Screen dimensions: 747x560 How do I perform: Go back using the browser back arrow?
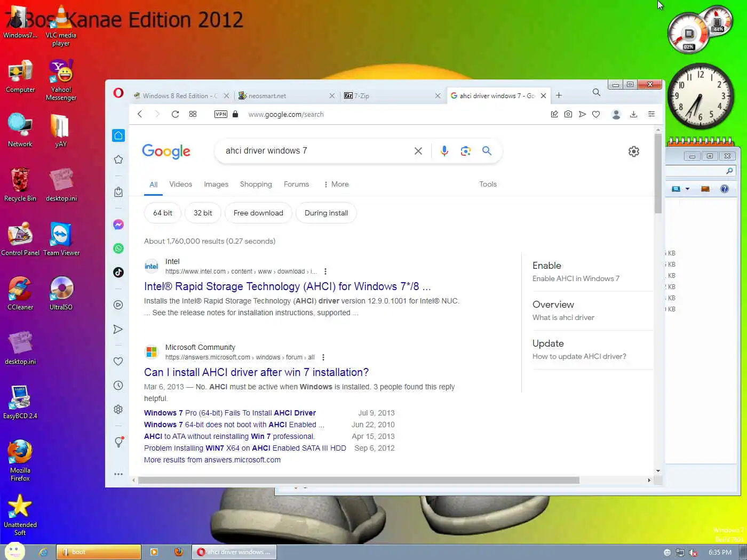[140, 114]
